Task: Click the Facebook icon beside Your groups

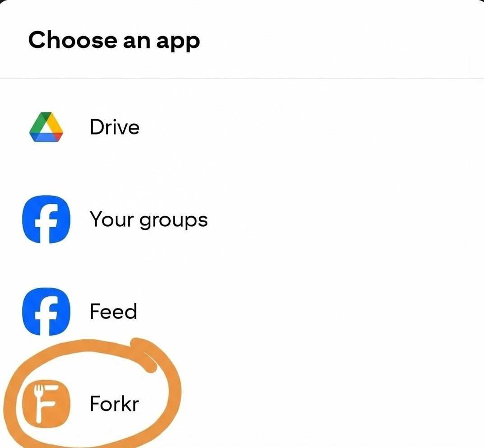Action: 46,219
